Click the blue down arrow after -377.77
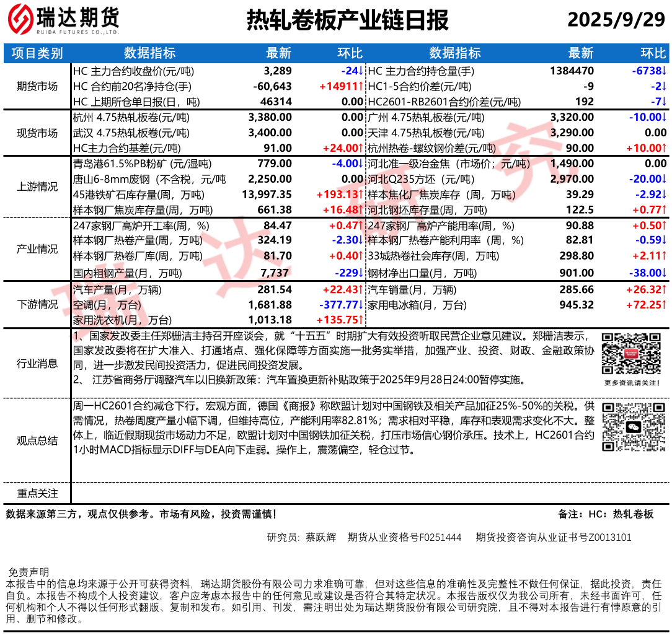The width and height of the screenshot is (672, 635). click(x=360, y=305)
